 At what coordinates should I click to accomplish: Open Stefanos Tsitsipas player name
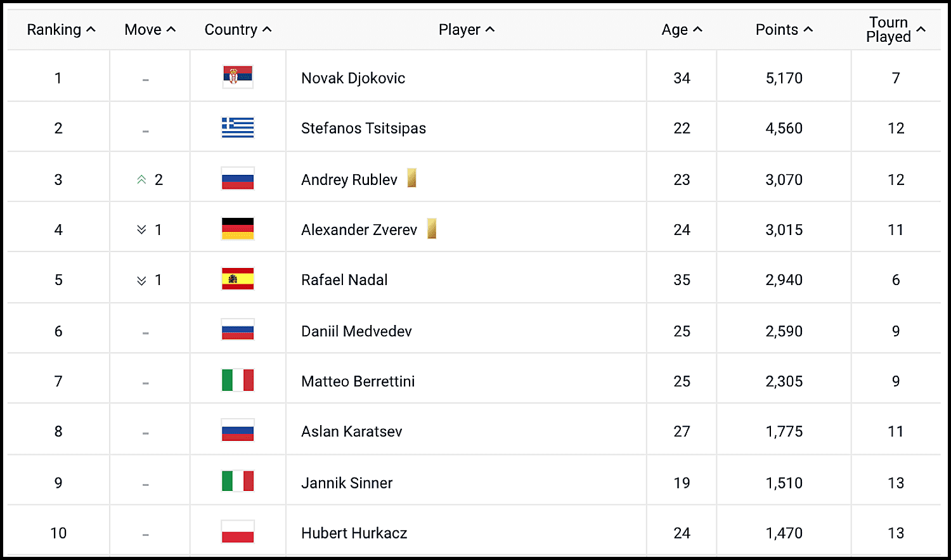click(x=363, y=128)
